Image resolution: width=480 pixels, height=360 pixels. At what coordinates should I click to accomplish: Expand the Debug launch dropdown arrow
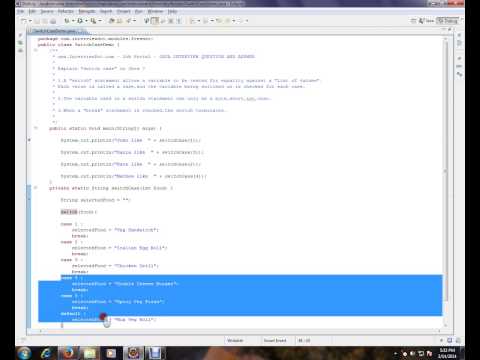(x=73, y=21)
